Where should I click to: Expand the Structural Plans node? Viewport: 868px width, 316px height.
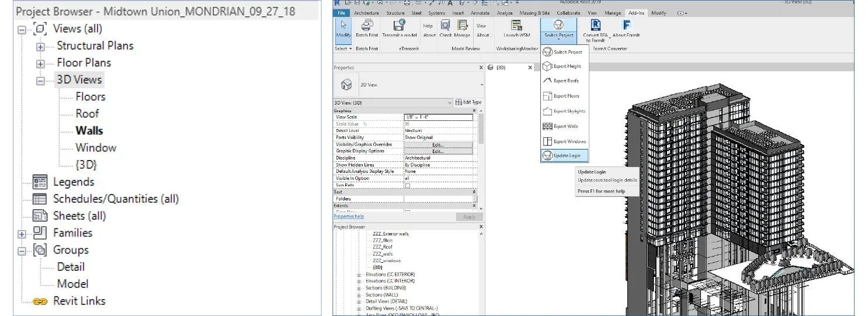(x=40, y=47)
